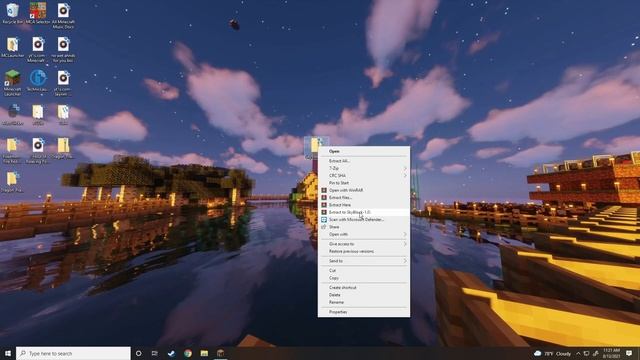Open Steam from the taskbar
Image resolution: width=640 pixels, height=360 pixels.
click(x=171, y=353)
